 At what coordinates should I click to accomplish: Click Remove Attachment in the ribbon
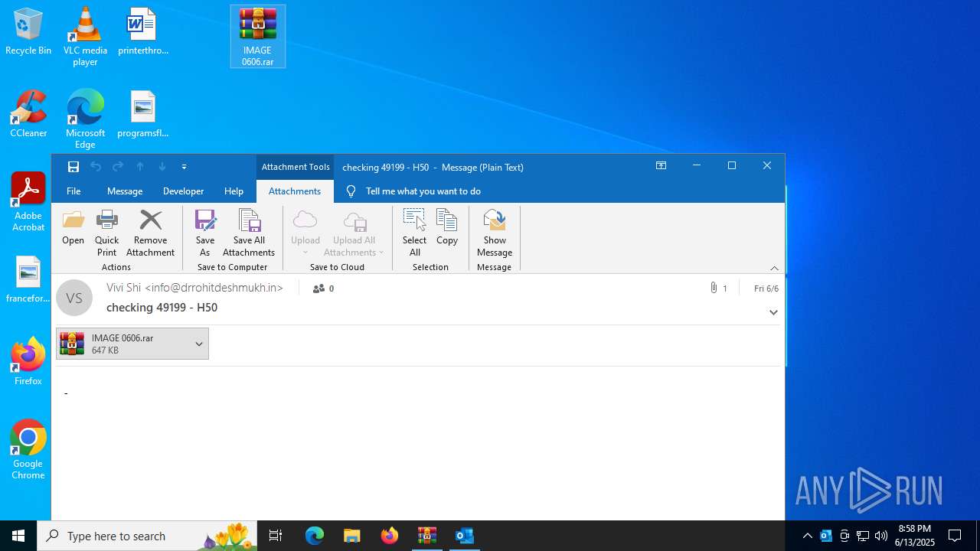(x=150, y=233)
